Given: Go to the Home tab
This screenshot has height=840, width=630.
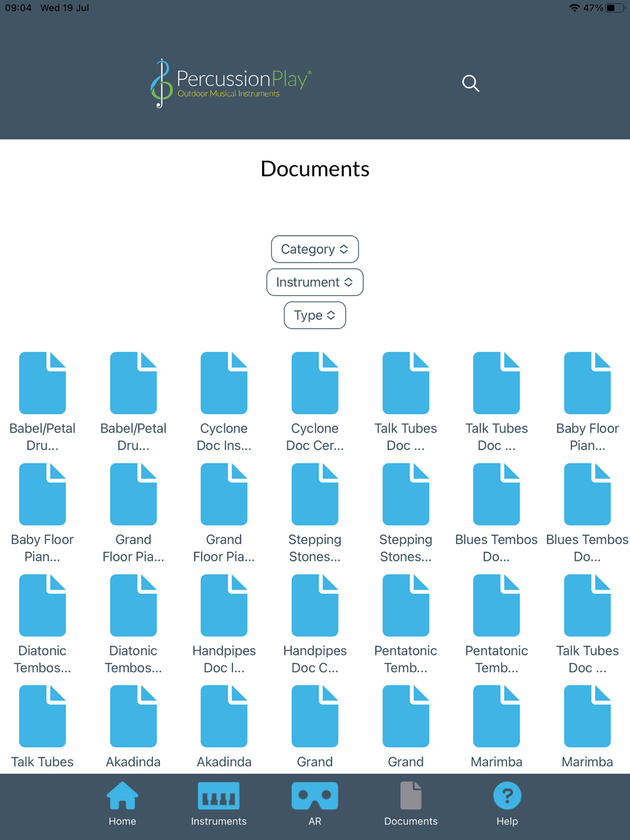Looking at the screenshot, I should click(122, 804).
